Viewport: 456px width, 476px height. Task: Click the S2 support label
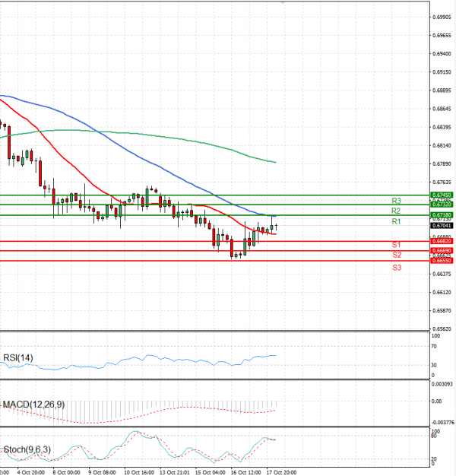[397, 255]
